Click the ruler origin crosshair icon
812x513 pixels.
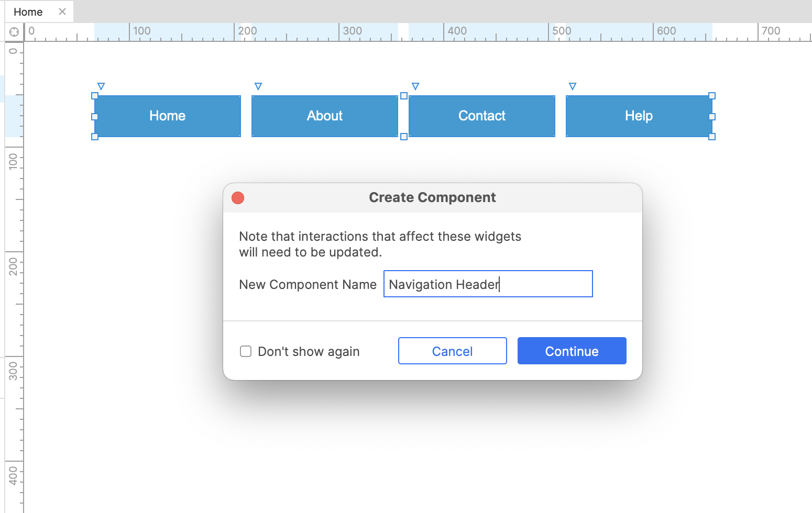pyautogui.click(x=14, y=32)
